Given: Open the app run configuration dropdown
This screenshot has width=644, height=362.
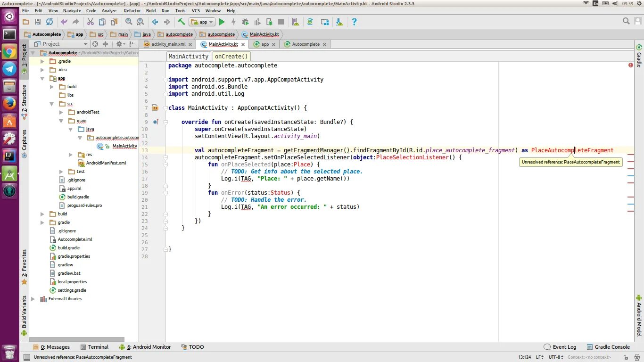Looking at the screenshot, I should [202, 22].
